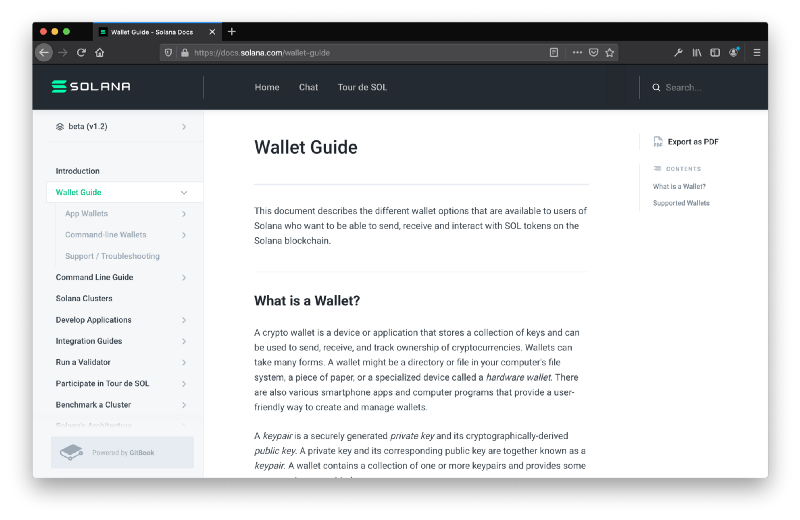Show the Firefox sidebars icon
The image size is (800, 520).
coord(715,52)
